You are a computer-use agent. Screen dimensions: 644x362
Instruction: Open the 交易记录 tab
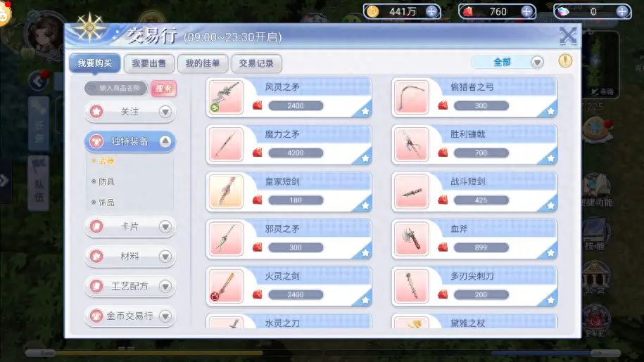[x=256, y=63]
